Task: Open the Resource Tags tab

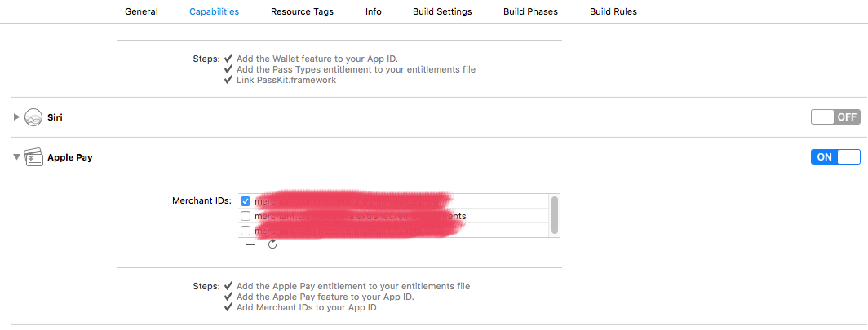Action: (x=302, y=12)
